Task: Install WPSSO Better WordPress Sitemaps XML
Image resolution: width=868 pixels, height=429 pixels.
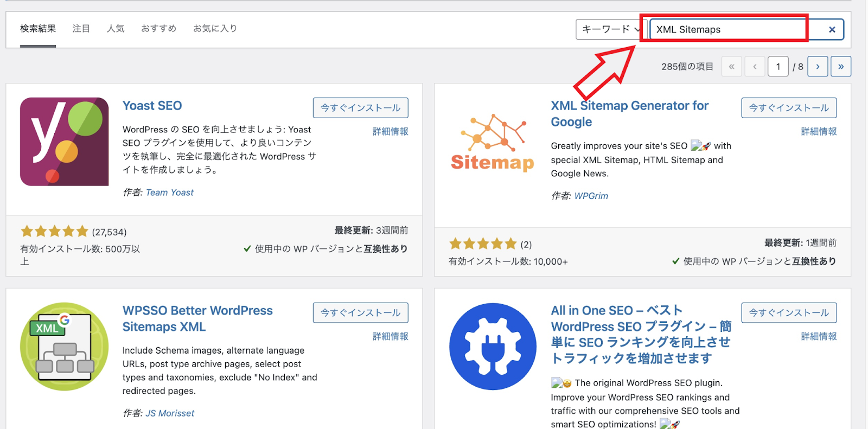Action: [x=360, y=313]
